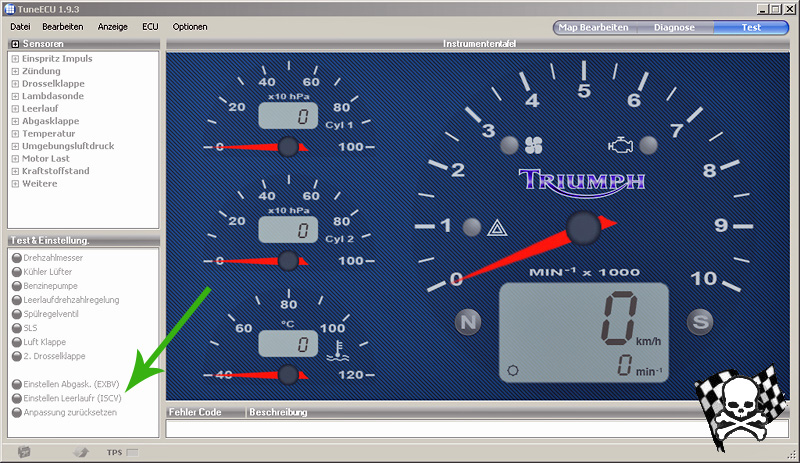Viewport: 800px width, 463px height.
Task: Click the tachometer needle hub
Action: [x=583, y=228]
